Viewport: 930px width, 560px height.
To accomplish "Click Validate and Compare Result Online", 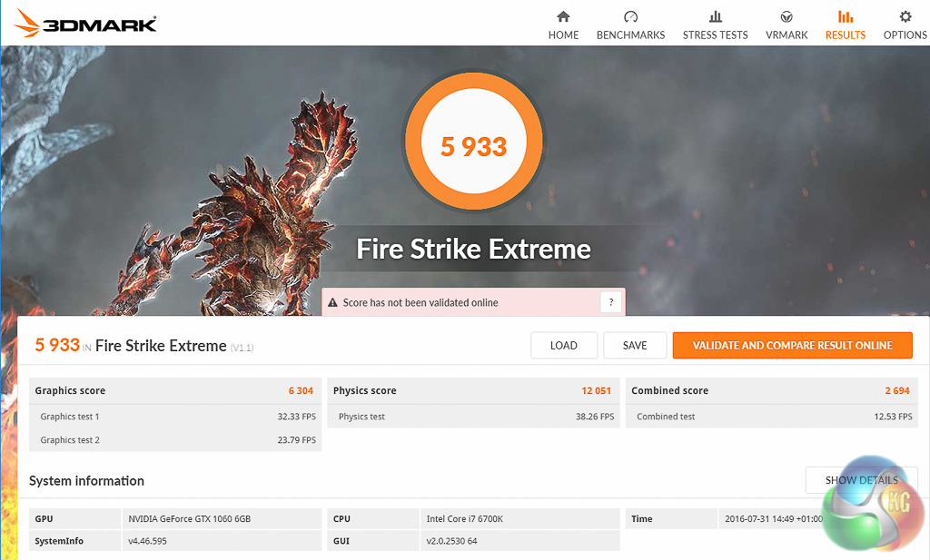I will point(792,346).
